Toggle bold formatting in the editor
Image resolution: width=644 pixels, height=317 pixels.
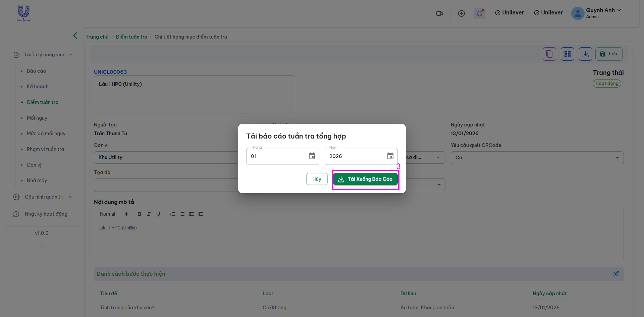click(139, 214)
